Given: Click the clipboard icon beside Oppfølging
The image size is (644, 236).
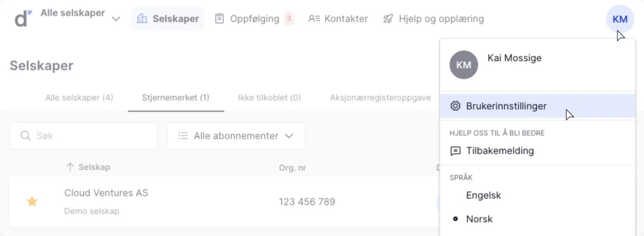Looking at the screenshot, I should coord(219,18).
